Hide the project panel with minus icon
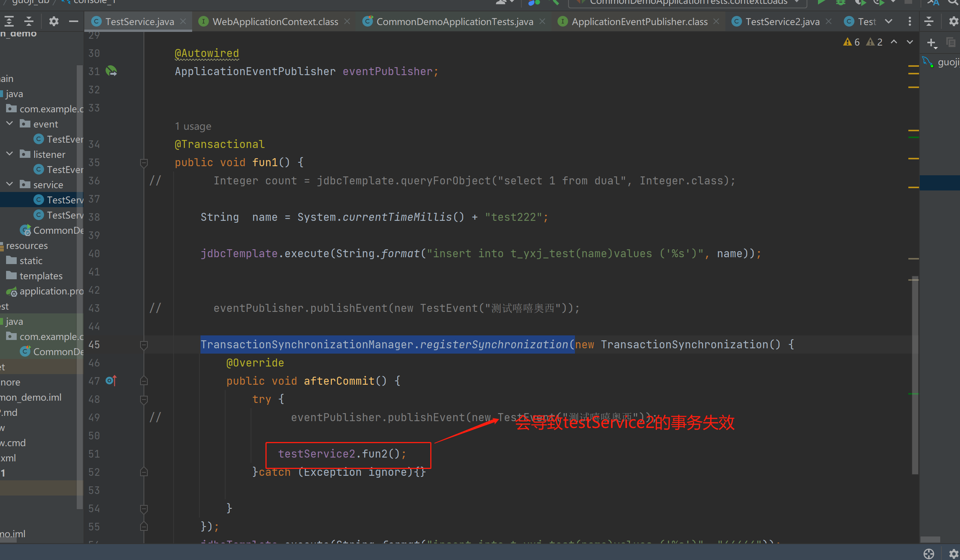This screenshot has height=560, width=960. pos(74,21)
